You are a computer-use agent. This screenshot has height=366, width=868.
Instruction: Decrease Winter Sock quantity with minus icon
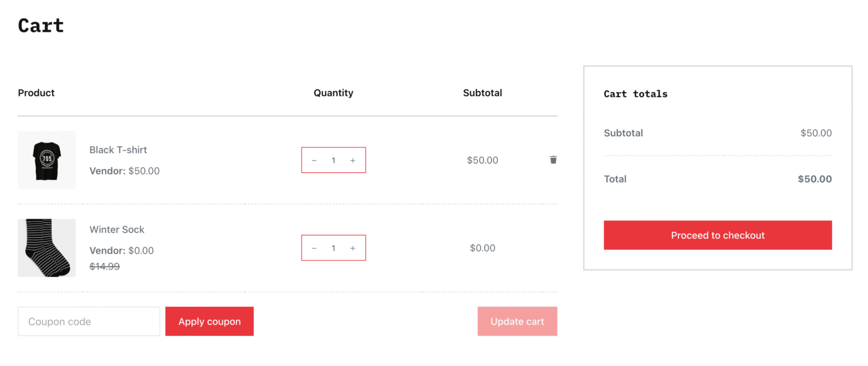(x=314, y=248)
